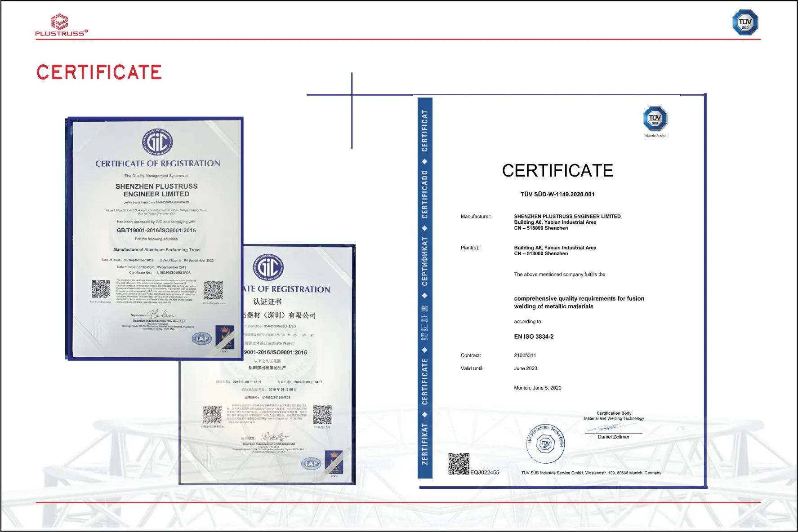Viewport: 798px width, 532px height.
Task: Select the certificate number TÜV SÜD-W-1149.2020.001
Action: (557, 195)
